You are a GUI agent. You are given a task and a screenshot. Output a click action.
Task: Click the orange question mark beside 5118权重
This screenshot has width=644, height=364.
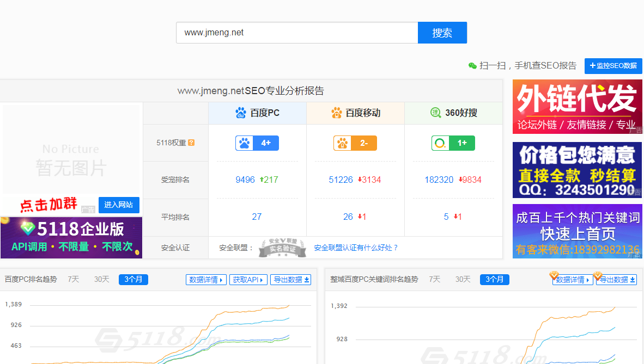pyautogui.click(x=191, y=143)
